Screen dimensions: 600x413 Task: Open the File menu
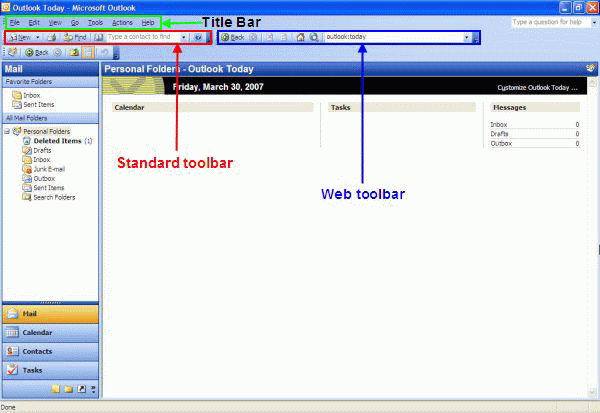pos(15,23)
